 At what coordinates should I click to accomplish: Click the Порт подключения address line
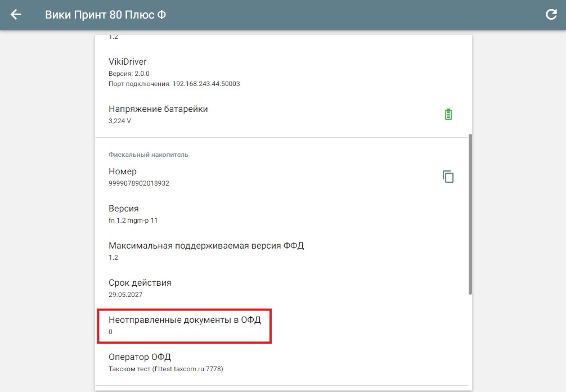click(174, 84)
